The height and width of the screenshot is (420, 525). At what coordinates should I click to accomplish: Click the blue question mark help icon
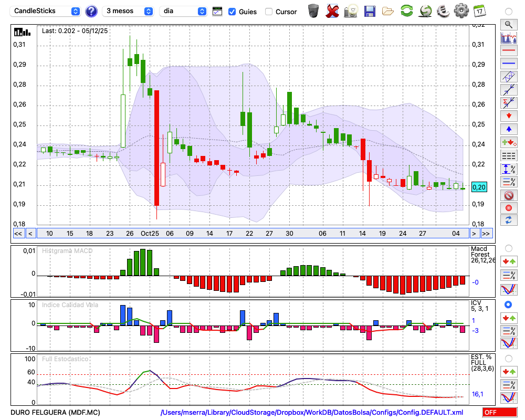tap(91, 11)
